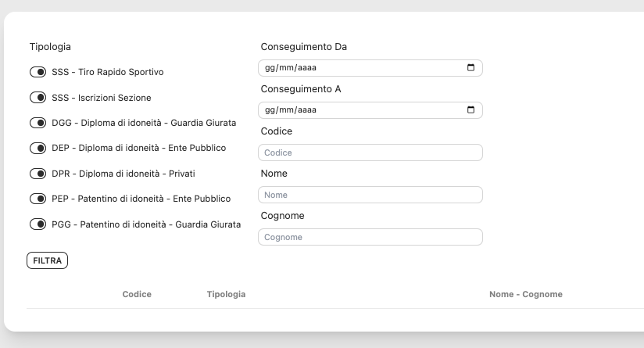Viewport: 644px width, 348px height.
Task: Disable PGG Patentino Guardia Giurata filter
Action: [x=38, y=224]
